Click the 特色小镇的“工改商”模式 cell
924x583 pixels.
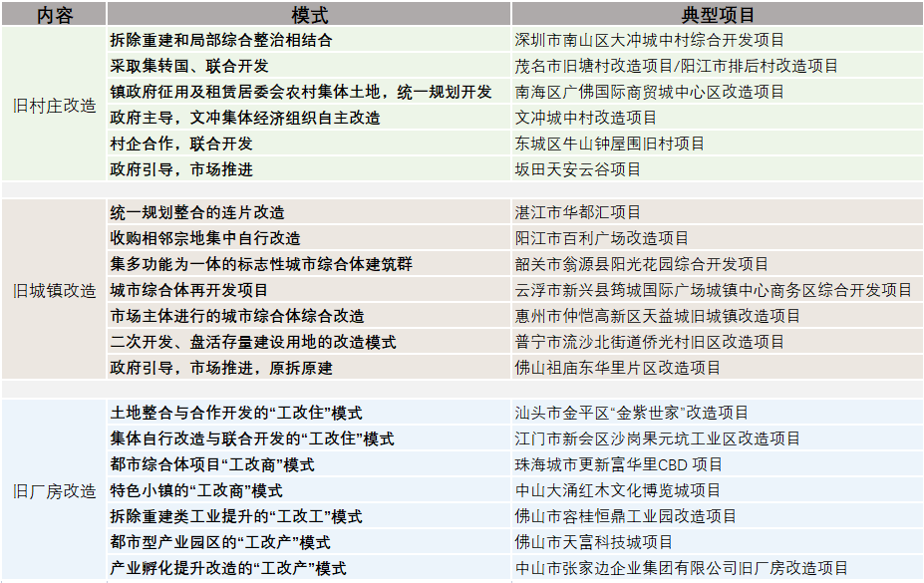tap(196, 490)
